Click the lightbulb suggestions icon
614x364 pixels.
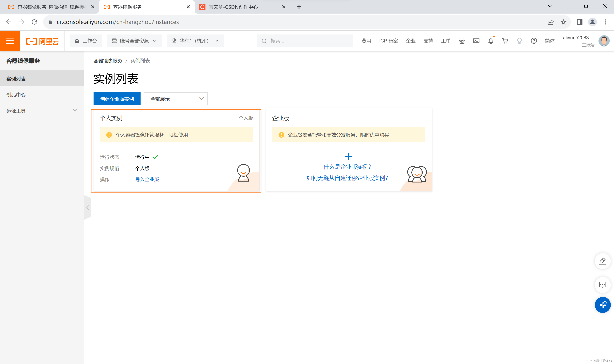519,41
